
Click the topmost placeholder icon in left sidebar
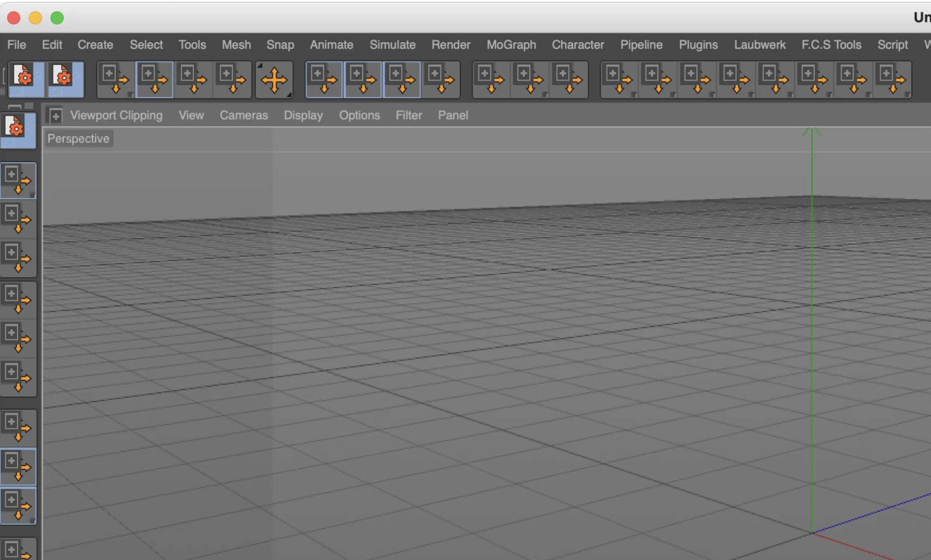pos(18,181)
